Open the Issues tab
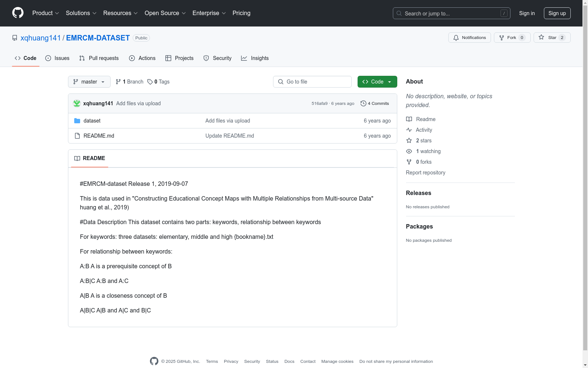Screen dimensions: 588x368 coord(57,58)
